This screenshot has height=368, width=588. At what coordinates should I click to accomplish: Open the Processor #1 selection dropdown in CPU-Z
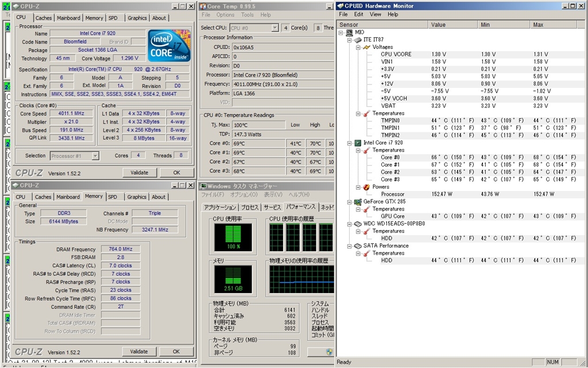pos(95,156)
